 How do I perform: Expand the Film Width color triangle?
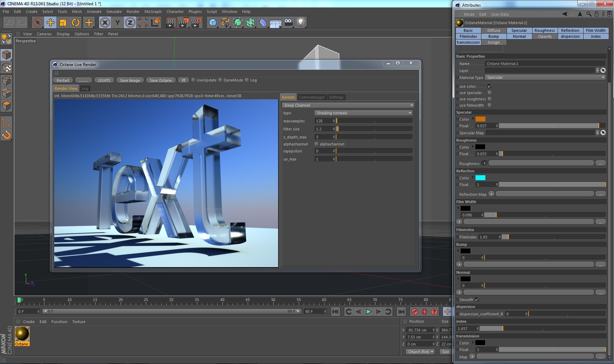click(458, 208)
